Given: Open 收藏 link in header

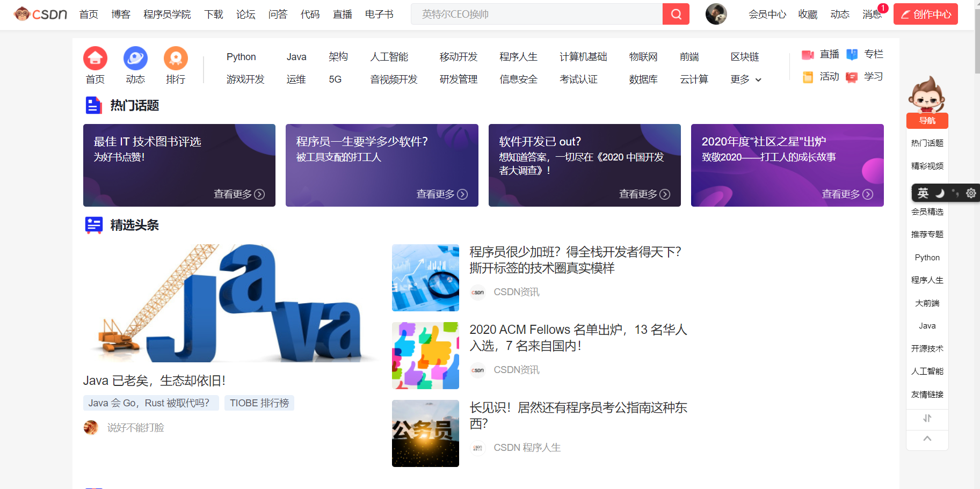Looking at the screenshot, I should pos(808,14).
